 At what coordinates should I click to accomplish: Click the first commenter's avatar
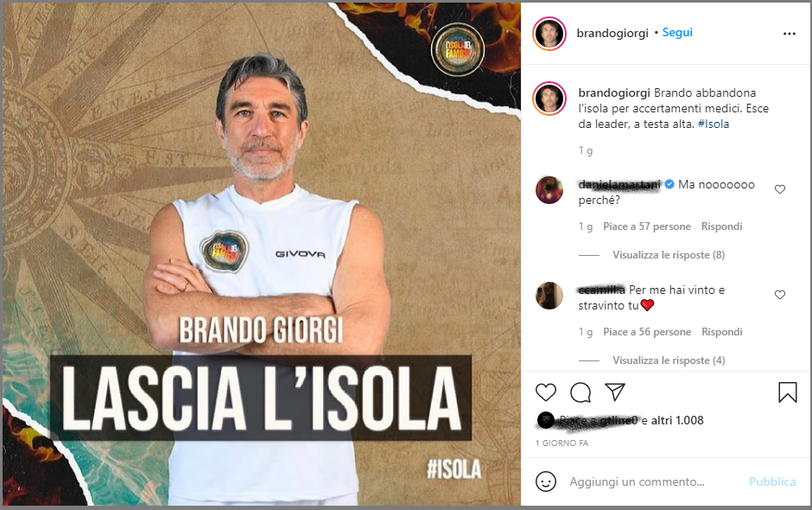[x=549, y=189]
